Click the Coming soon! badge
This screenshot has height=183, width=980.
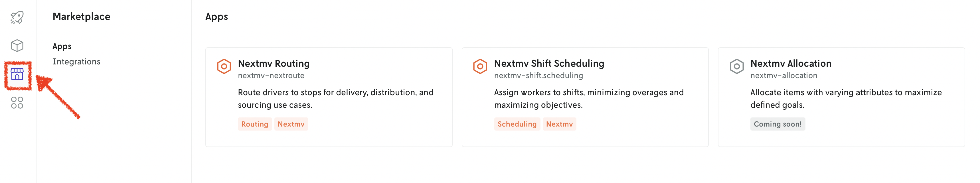click(x=777, y=124)
